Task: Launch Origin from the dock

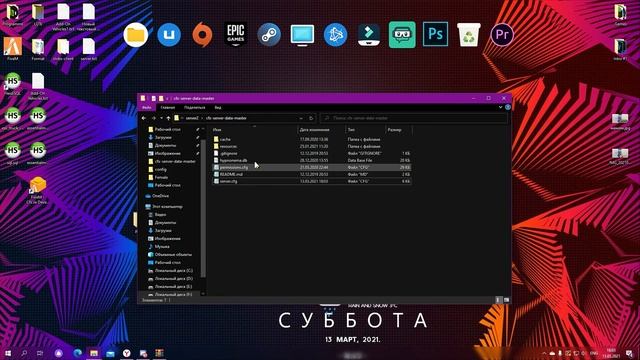Action: tap(202, 35)
